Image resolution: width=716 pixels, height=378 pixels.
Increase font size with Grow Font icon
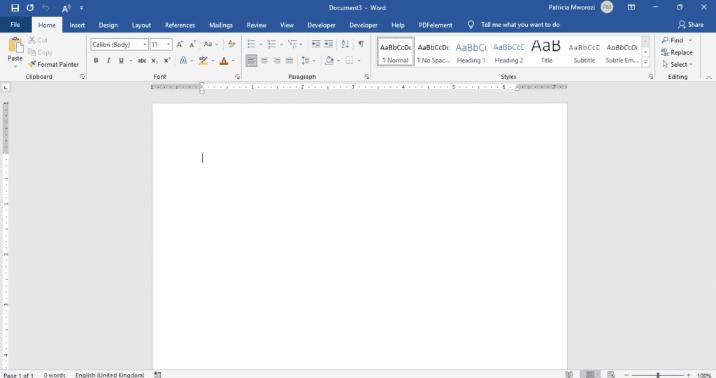pyautogui.click(x=180, y=44)
